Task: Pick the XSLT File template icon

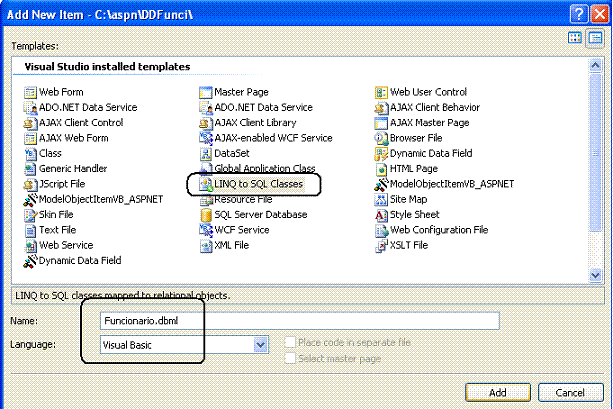Action: pos(381,245)
